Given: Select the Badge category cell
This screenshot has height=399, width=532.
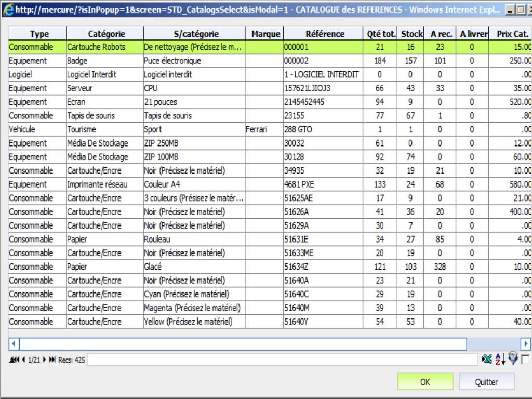Looking at the screenshot, I should click(x=105, y=61).
